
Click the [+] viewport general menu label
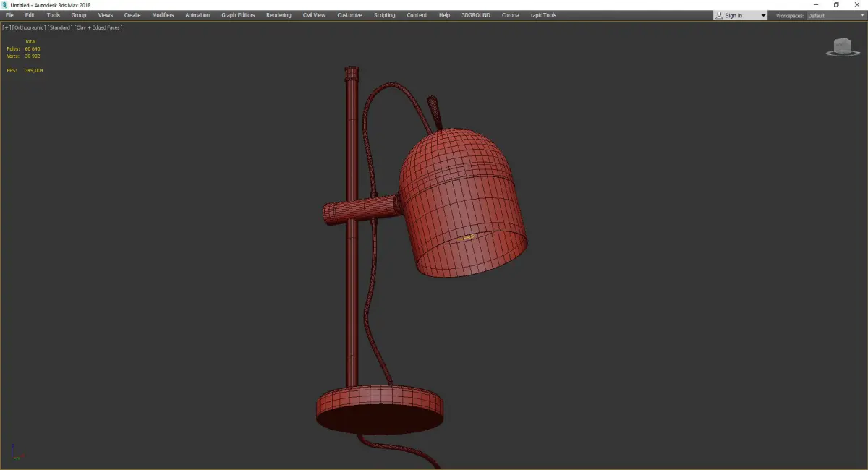[7, 27]
